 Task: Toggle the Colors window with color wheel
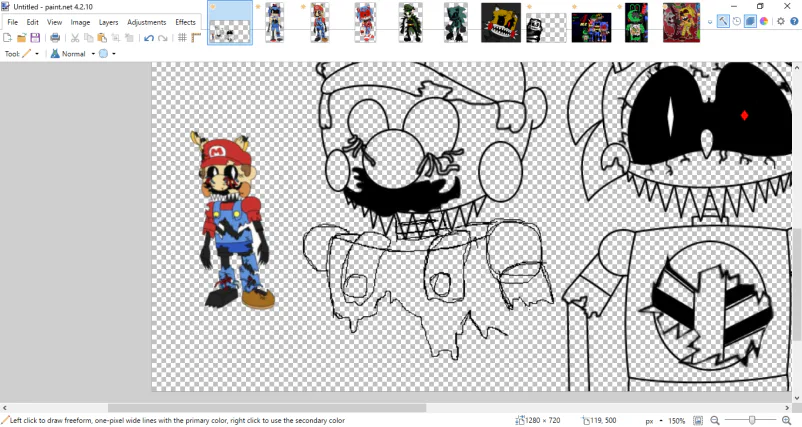[764, 21]
